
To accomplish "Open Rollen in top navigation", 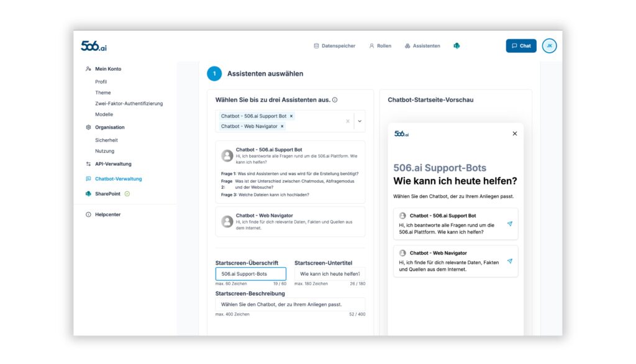I will coord(380,46).
